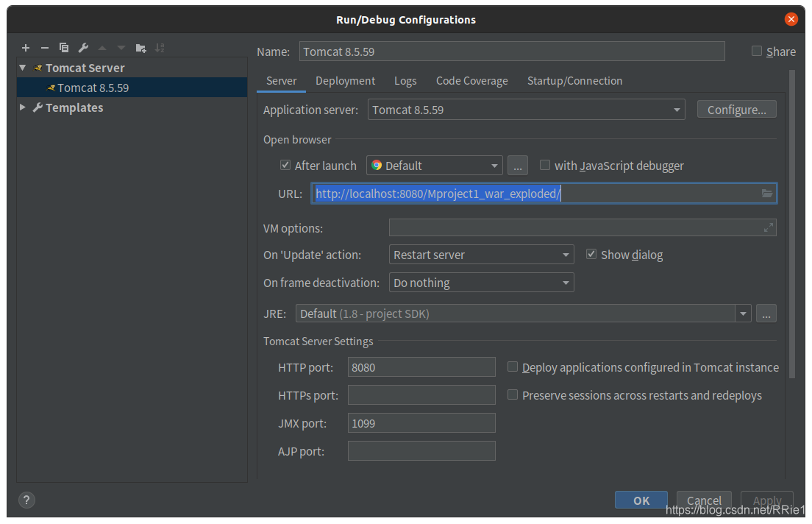Add a new configuration with plus icon
Image resolution: width=812 pixels, height=524 pixels.
tap(25, 48)
